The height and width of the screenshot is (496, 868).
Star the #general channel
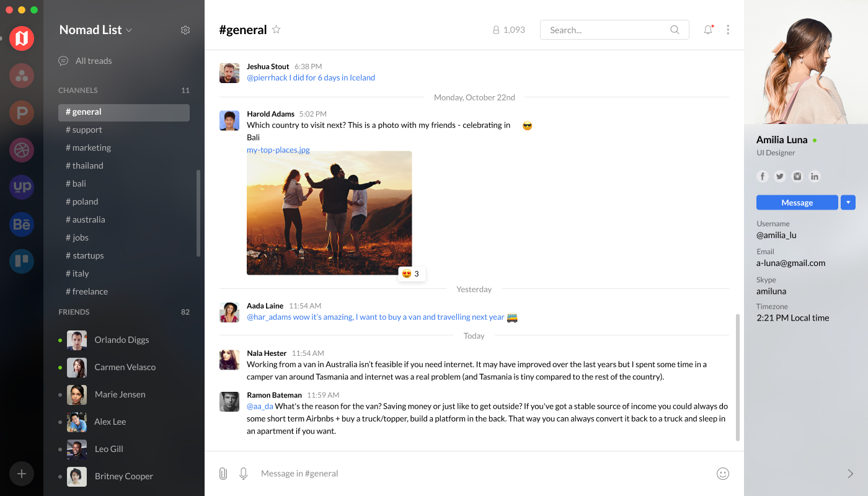coord(277,29)
